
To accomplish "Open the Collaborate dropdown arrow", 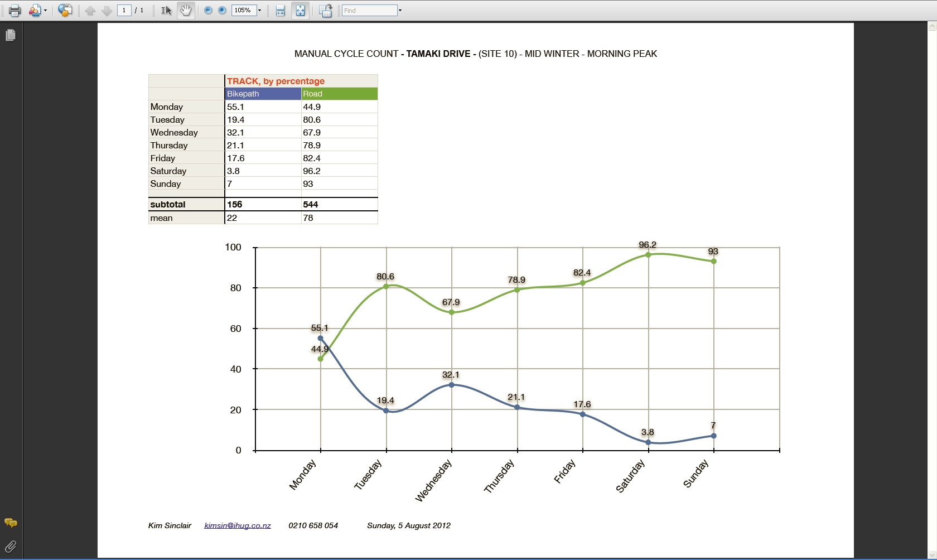I will (x=45, y=11).
